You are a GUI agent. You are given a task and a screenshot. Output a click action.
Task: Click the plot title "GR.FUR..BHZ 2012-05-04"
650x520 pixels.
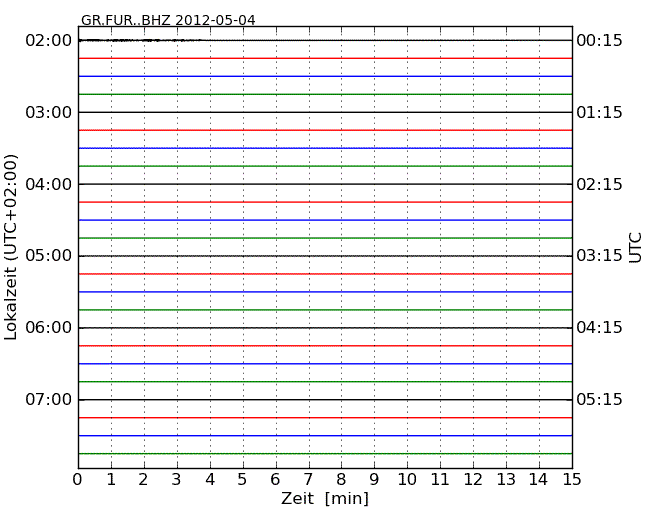point(168,20)
